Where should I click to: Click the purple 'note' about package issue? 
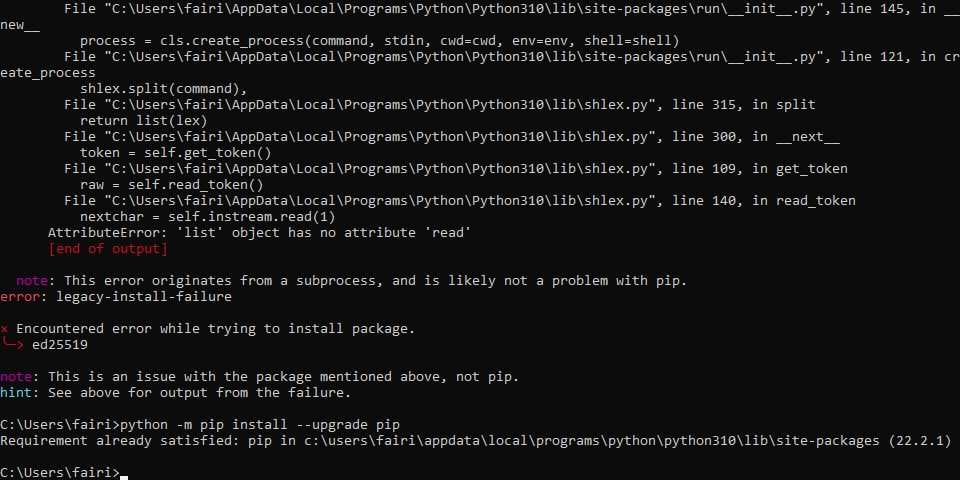click(x=16, y=377)
